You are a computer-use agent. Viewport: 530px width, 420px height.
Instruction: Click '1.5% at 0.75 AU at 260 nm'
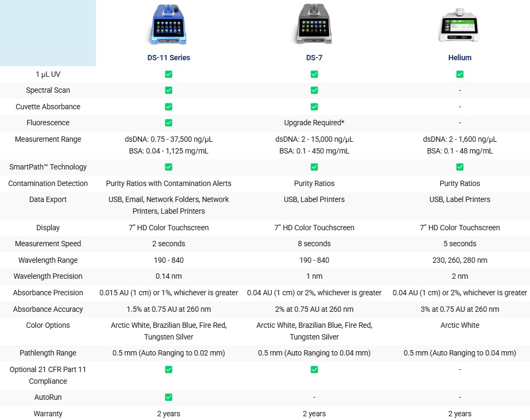[x=168, y=309]
